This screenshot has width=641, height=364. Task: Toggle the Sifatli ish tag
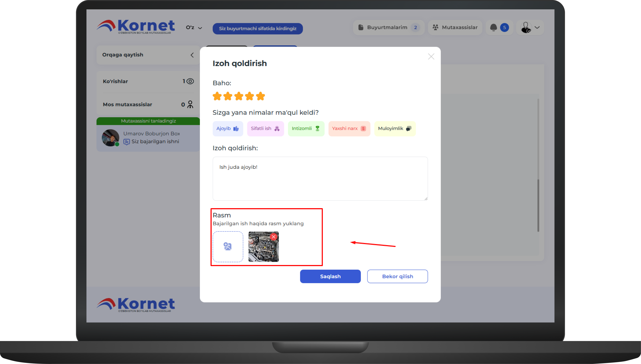265,129
